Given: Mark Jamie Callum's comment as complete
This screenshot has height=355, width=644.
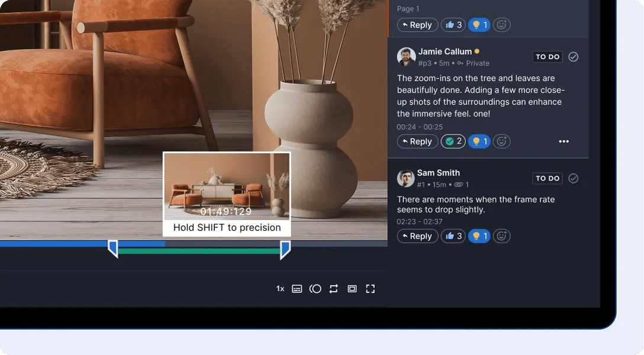Looking at the screenshot, I should click(572, 56).
